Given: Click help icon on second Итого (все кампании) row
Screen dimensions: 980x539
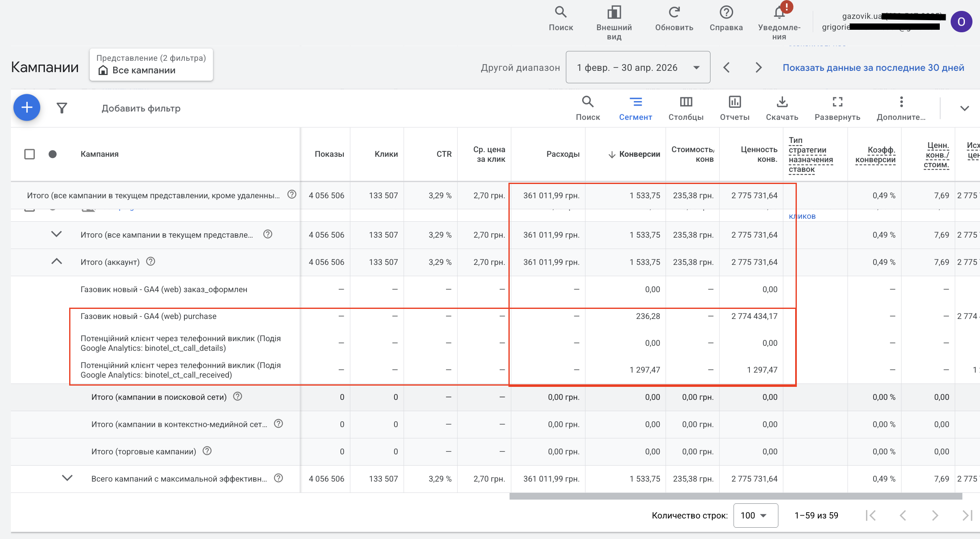Looking at the screenshot, I should click(268, 234).
